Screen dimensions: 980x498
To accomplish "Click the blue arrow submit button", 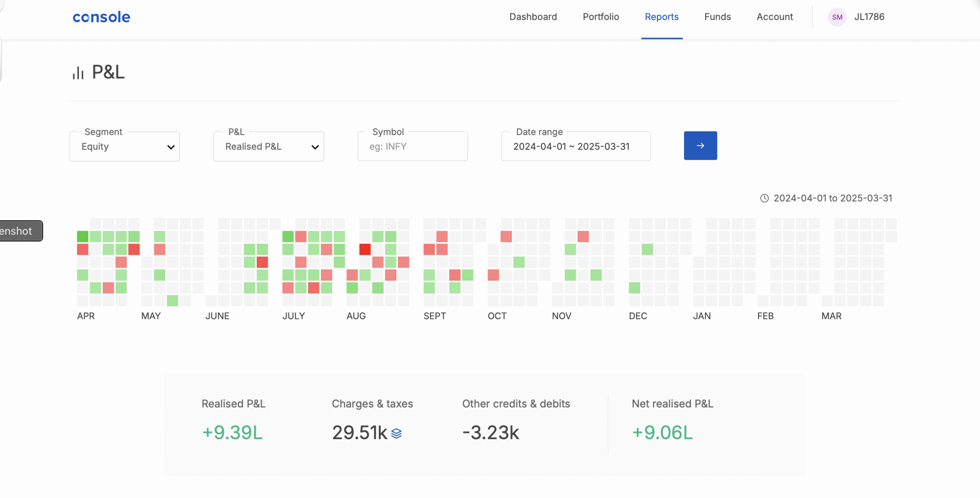I will [x=700, y=146].
